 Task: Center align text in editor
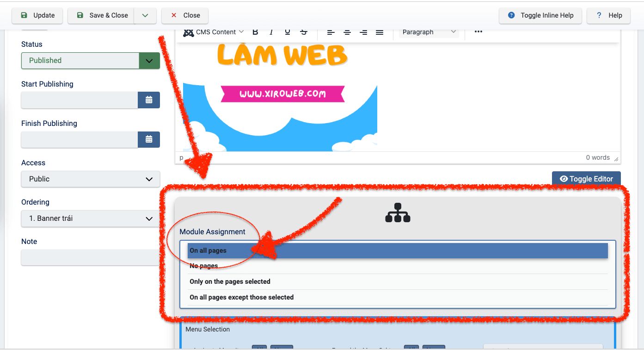coord(347,32)
